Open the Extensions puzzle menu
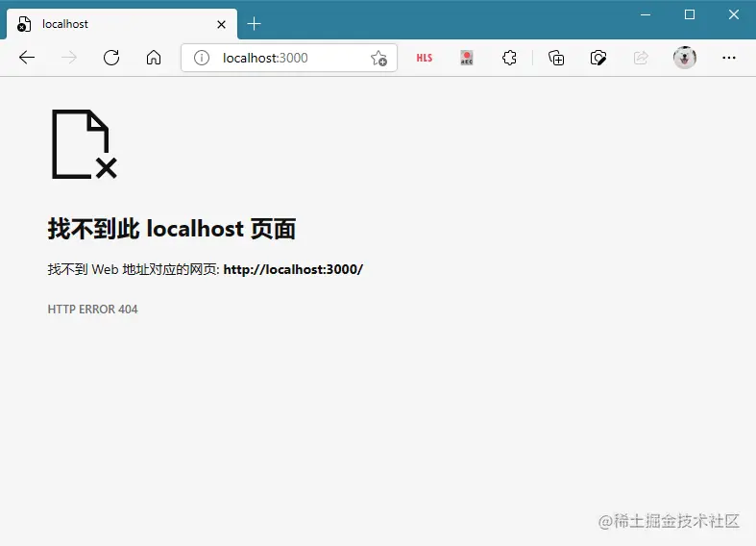The height and width of the screenshot is (546, 756). tap(509, 58)
